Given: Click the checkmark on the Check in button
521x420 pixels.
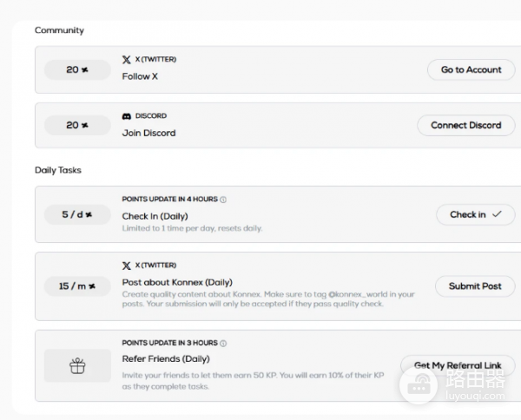Looking at the screenshot, I should point(497,214).
